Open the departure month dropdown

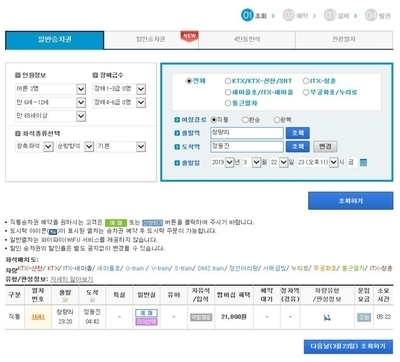point(251,163)
